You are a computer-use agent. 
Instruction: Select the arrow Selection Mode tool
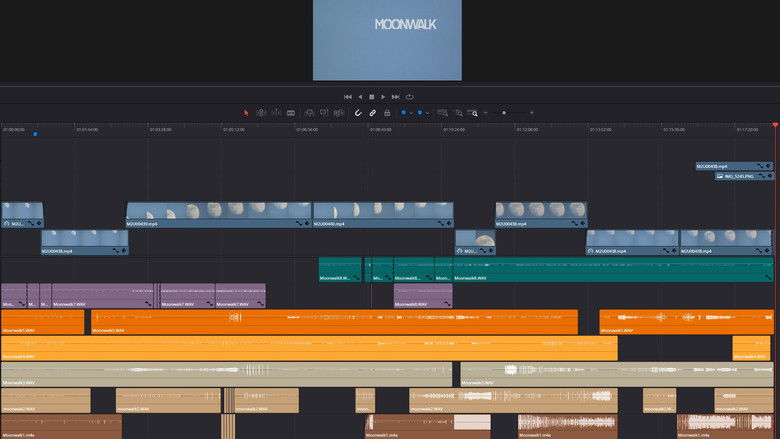click(247, 113)
